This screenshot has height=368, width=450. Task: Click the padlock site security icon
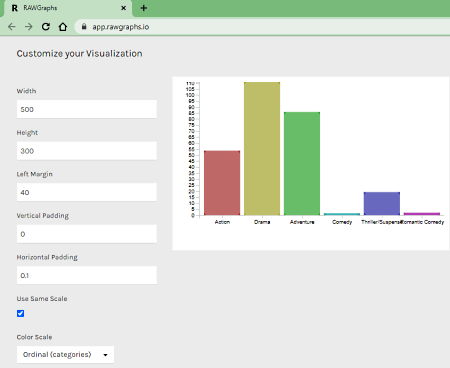(x=84, y=27)
